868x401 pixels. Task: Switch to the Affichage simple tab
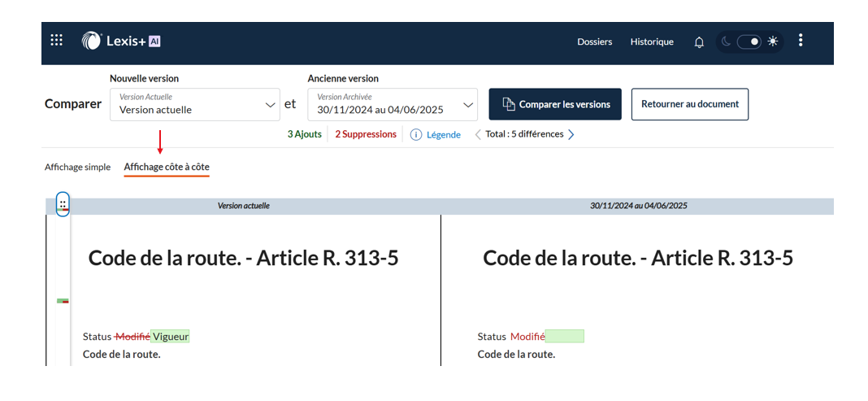click(x=77, y=167)
